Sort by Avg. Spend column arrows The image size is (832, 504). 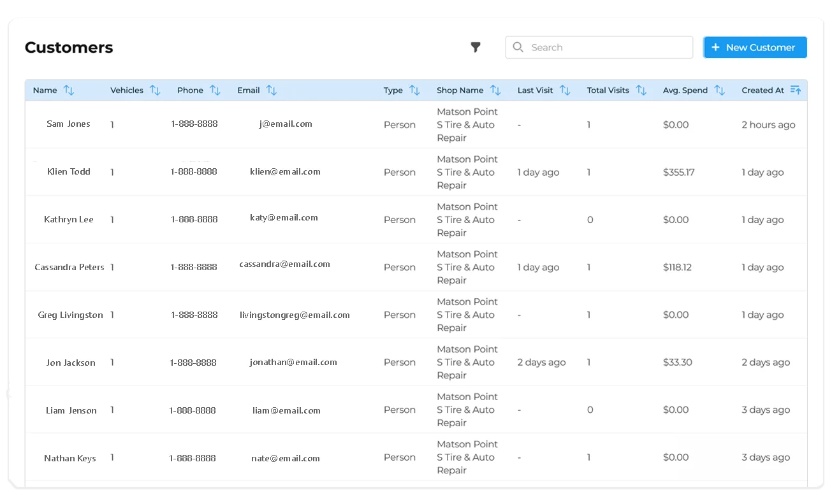[720, 90]
